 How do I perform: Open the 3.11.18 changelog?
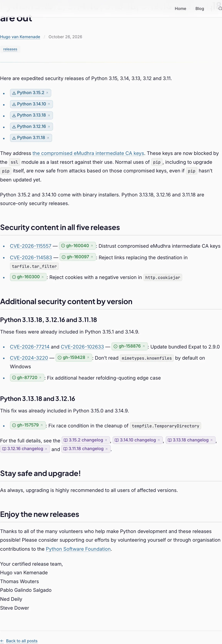86,449
